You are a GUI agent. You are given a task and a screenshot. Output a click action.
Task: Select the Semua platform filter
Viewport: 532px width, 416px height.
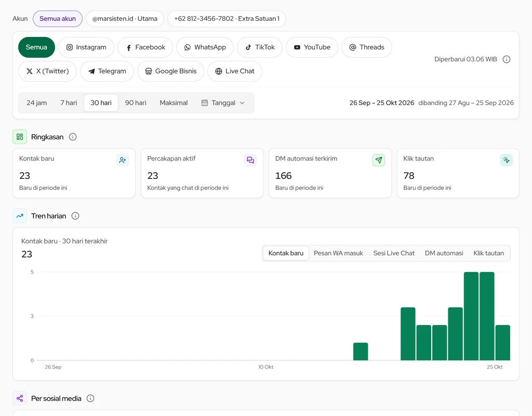[37, 47]
